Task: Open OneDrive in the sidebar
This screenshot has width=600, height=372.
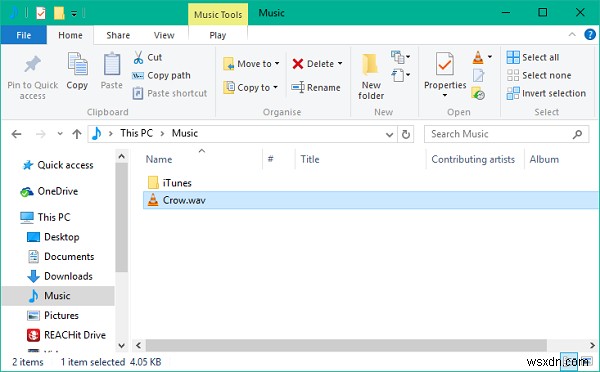Action: [x=49, y=191]
